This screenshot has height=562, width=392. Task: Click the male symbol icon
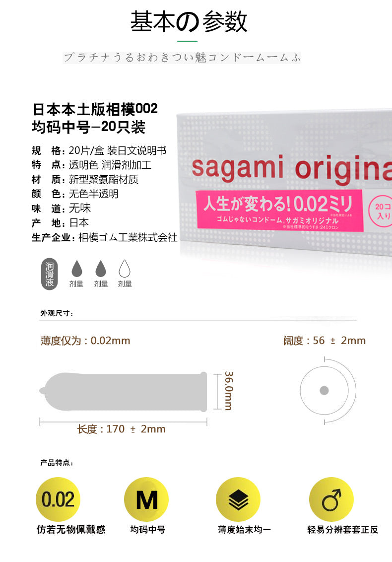click(331, 499)
